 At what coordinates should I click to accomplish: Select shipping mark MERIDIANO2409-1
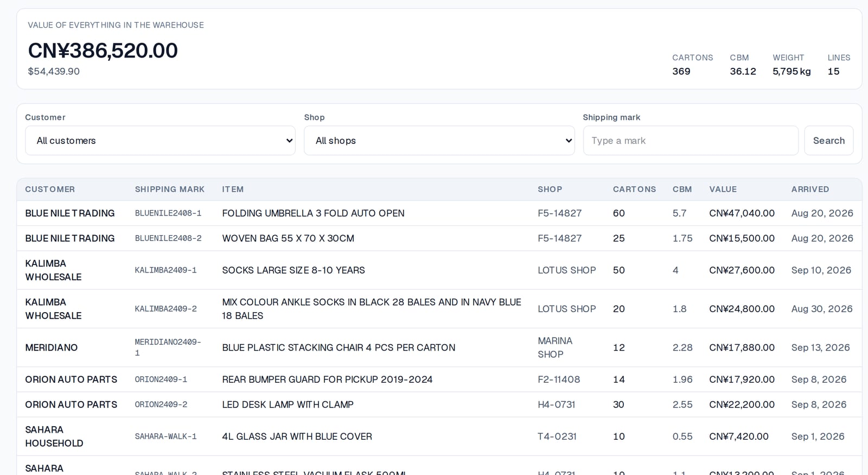click(x=168, y=347)
